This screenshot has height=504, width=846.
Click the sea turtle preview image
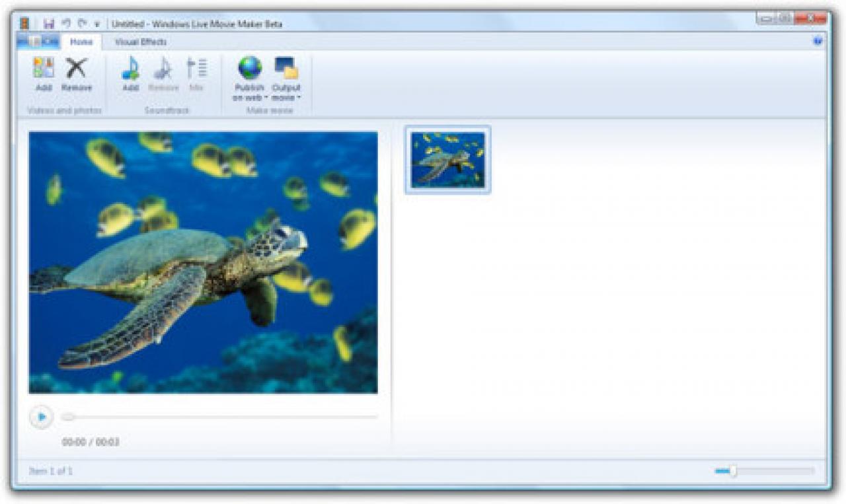click(204, 263)
